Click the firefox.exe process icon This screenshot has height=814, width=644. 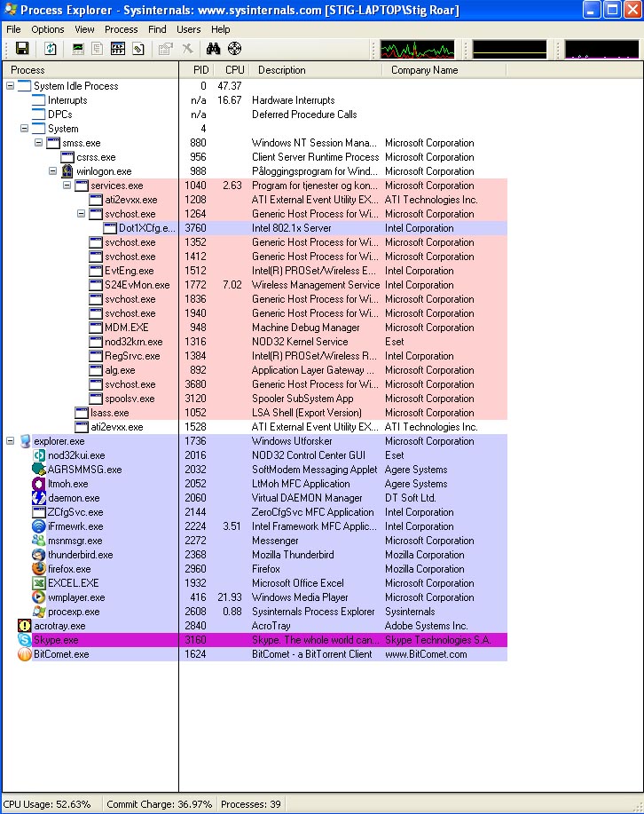[x=39, y=569]
